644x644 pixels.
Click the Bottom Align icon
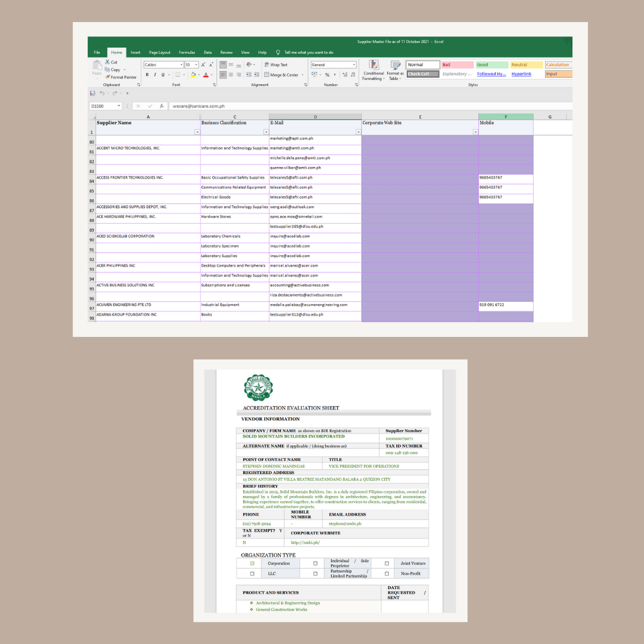(x=239, y=64)
